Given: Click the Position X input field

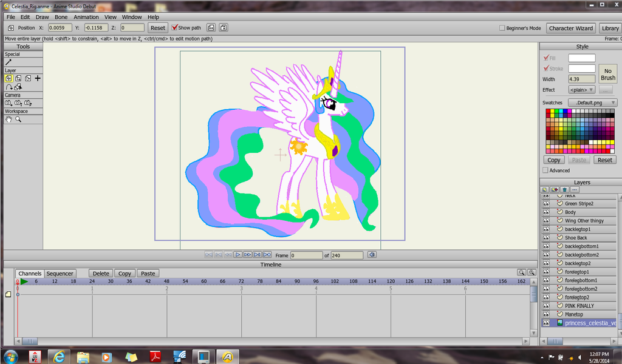Looking at the screenshot, I should [60, 28].
